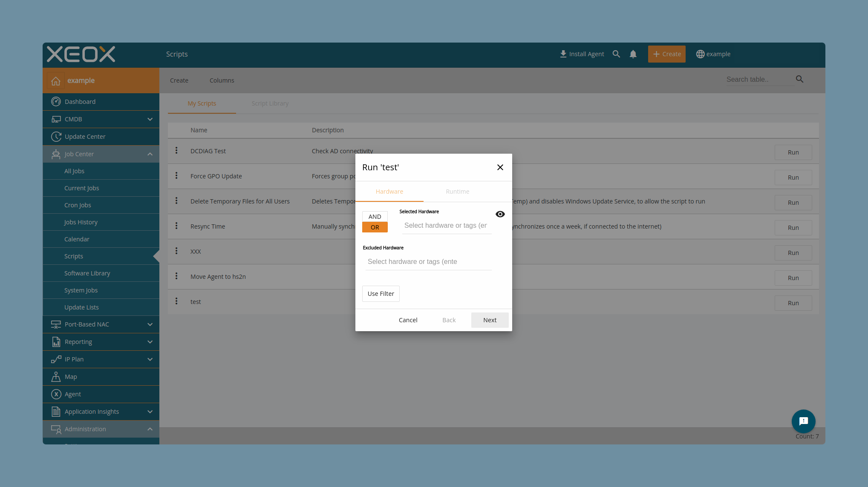Image resolution: width=868 pixels, height=487 pixels.
Task: Click the globe icon next to example
Action: 700,54
